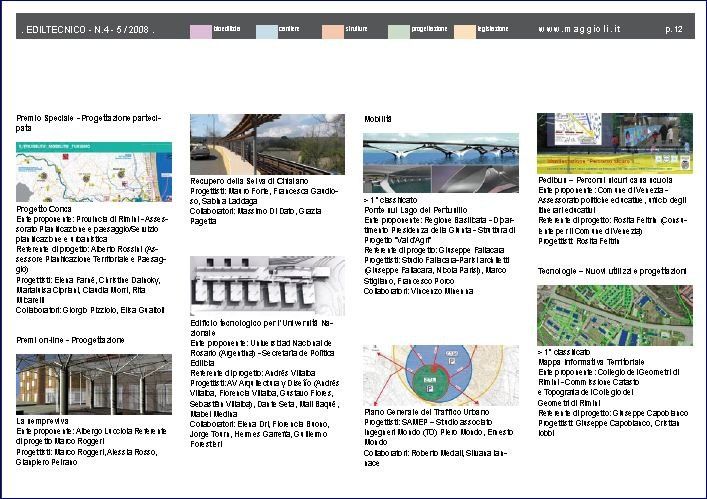Click the light blue cantiere color swatch

(x=267, y=32)
